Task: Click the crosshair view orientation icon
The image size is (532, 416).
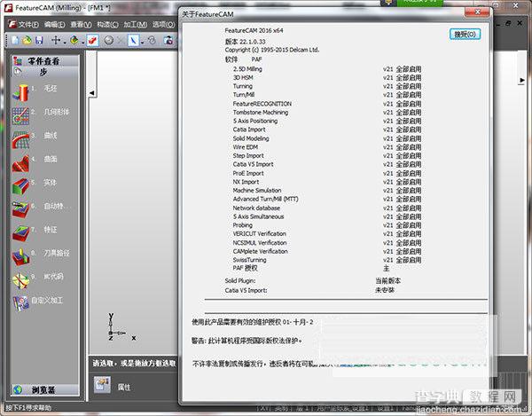Action: pyautogui.click(x=56, y=41)
